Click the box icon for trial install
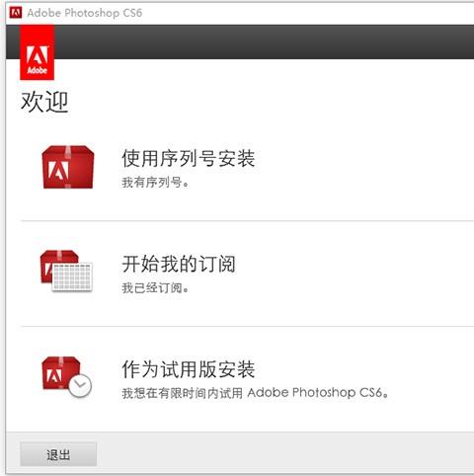 66,376
